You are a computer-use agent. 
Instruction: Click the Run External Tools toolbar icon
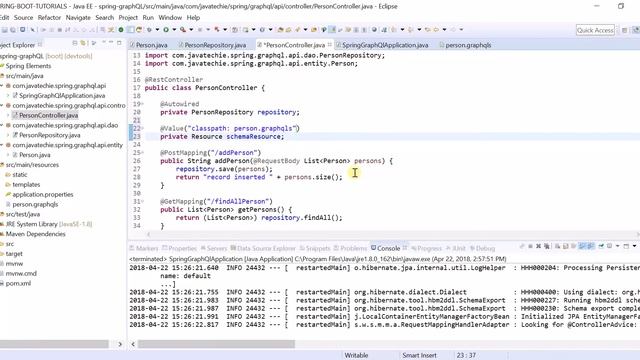[x=183, y=30]
